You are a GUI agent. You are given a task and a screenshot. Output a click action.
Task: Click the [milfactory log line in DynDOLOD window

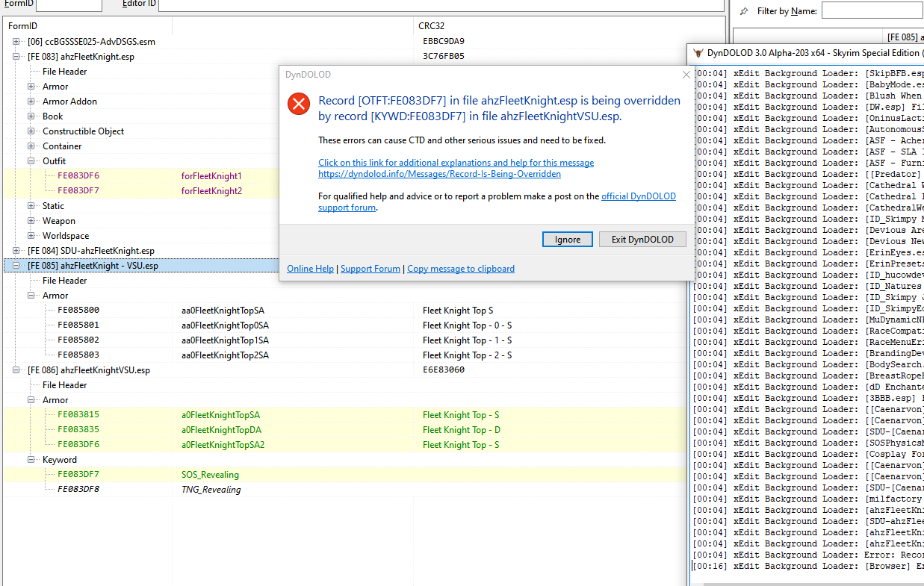tap(810, 499)
